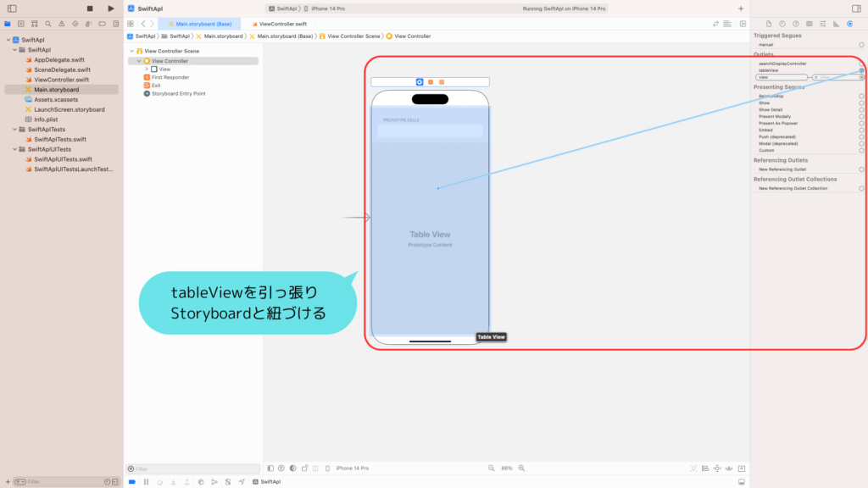The height and width of the screenshot is (488, 868).
Task: Collapse the SwiftApITests group
Action: coord(15,130)
